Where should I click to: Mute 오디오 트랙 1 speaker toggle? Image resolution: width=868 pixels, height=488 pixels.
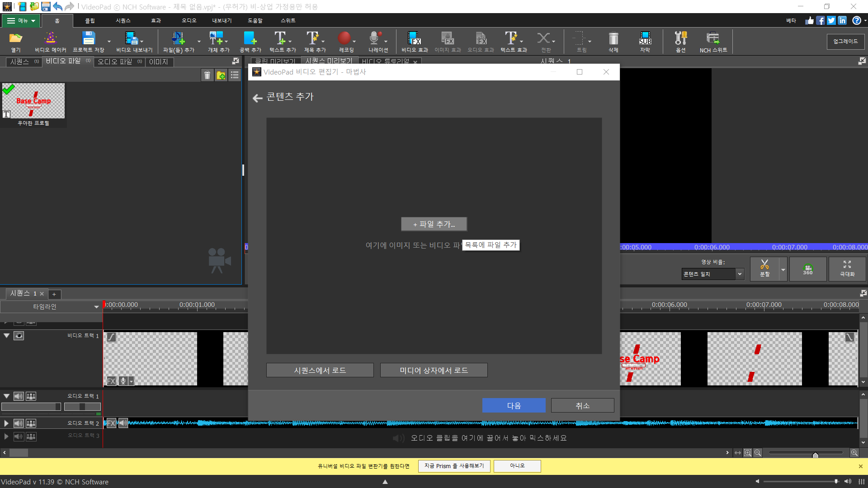point(19,396)
